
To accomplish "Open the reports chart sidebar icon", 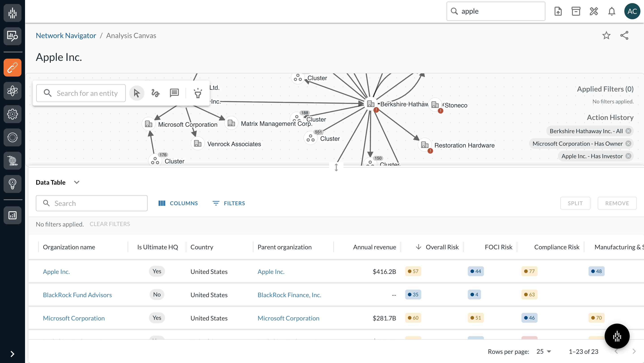I will point(12,215).
